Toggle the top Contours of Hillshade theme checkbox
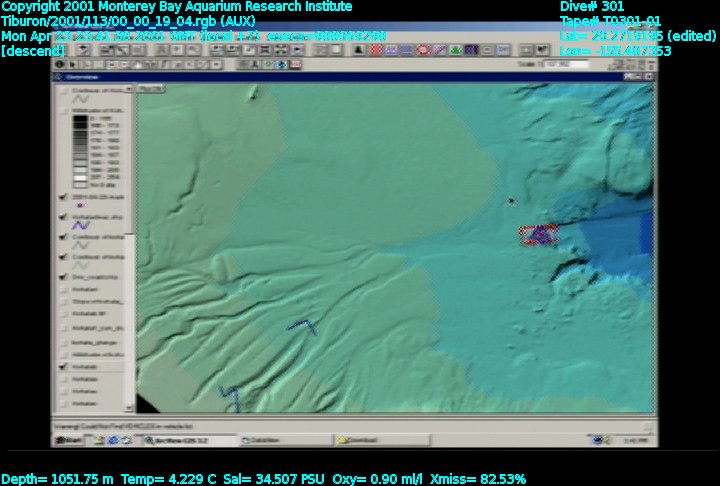 tap(64, 90)
